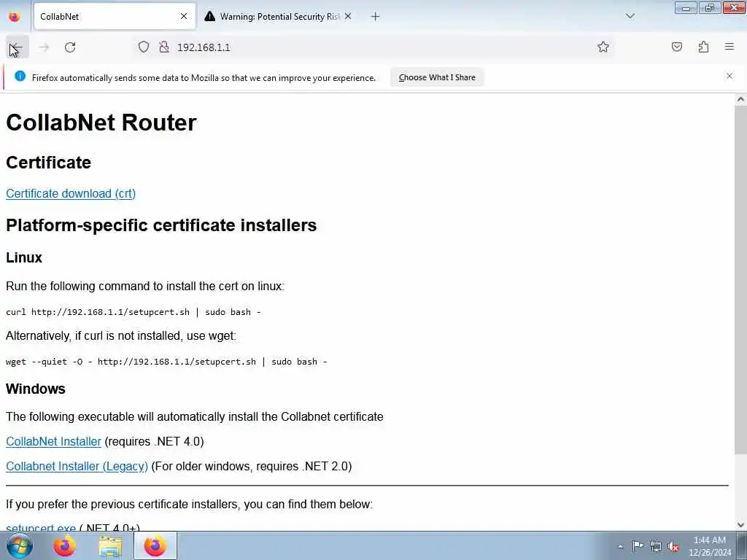Click the info icon in notification bar
Screen dimensions: 747x560
click(x=20, y=76)
